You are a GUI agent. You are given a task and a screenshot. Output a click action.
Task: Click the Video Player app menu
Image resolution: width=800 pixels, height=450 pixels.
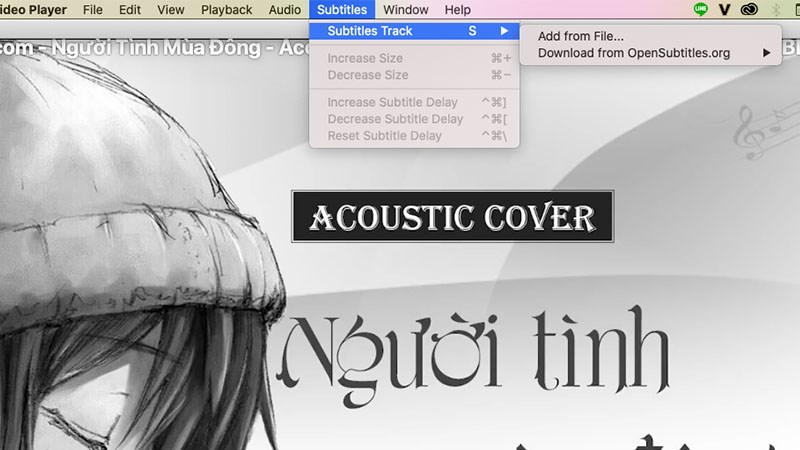click(33, 10)
